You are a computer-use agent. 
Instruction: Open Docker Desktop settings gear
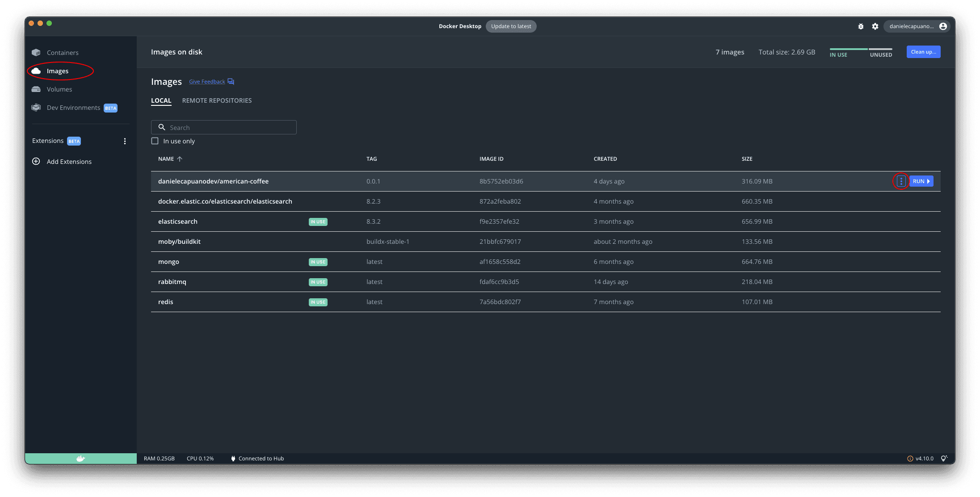point(875,26)
